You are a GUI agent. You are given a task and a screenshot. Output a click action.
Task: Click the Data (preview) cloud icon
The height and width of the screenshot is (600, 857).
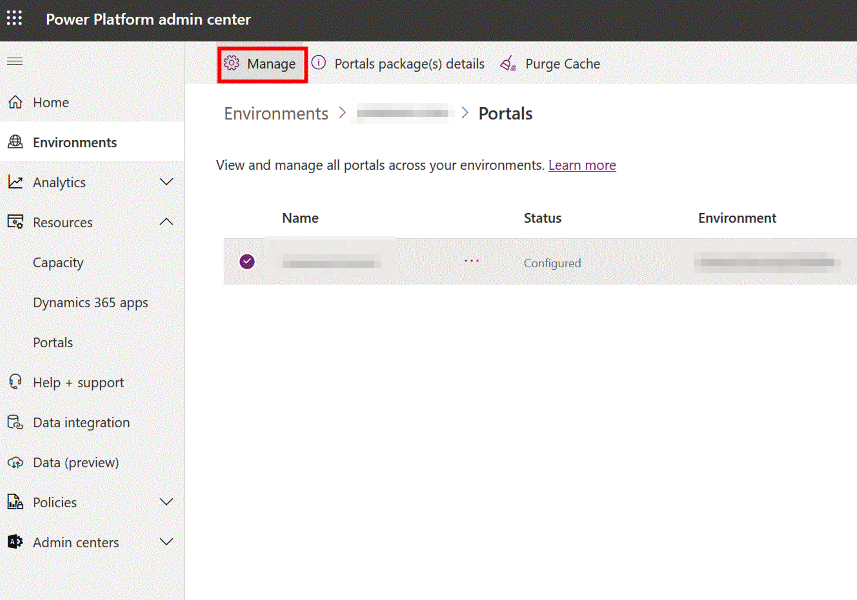(x=15, y=462)
